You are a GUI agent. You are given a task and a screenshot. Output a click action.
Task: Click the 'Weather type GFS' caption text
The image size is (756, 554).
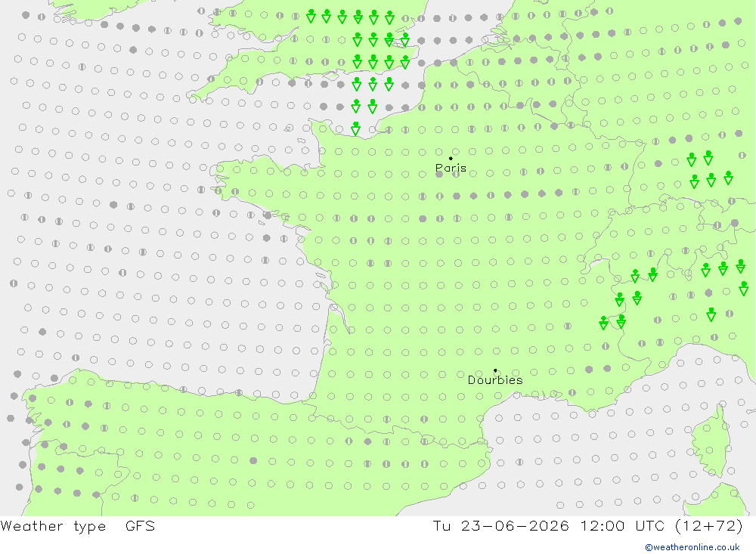[x=78, y=526]
